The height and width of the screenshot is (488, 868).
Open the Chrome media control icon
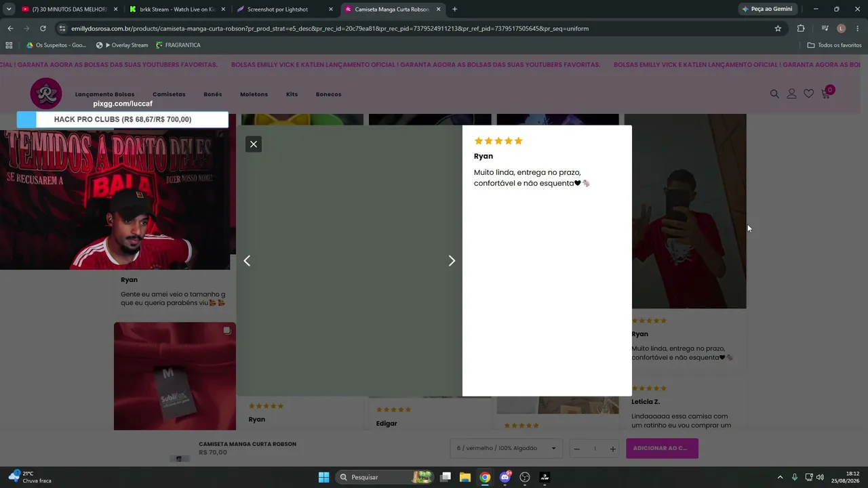(x=825, y=28)
